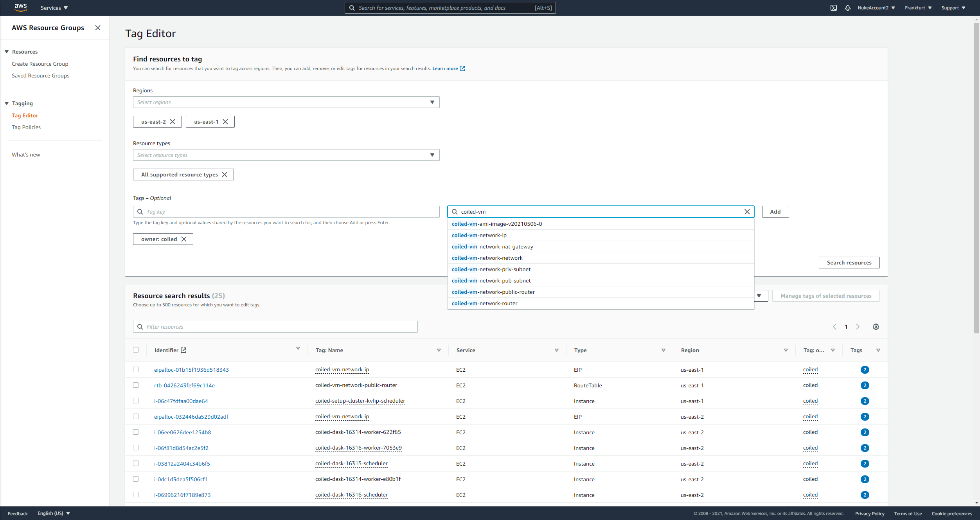Click the Search resources button
Screen dimensions: 980x520
[x=849, y=263]
